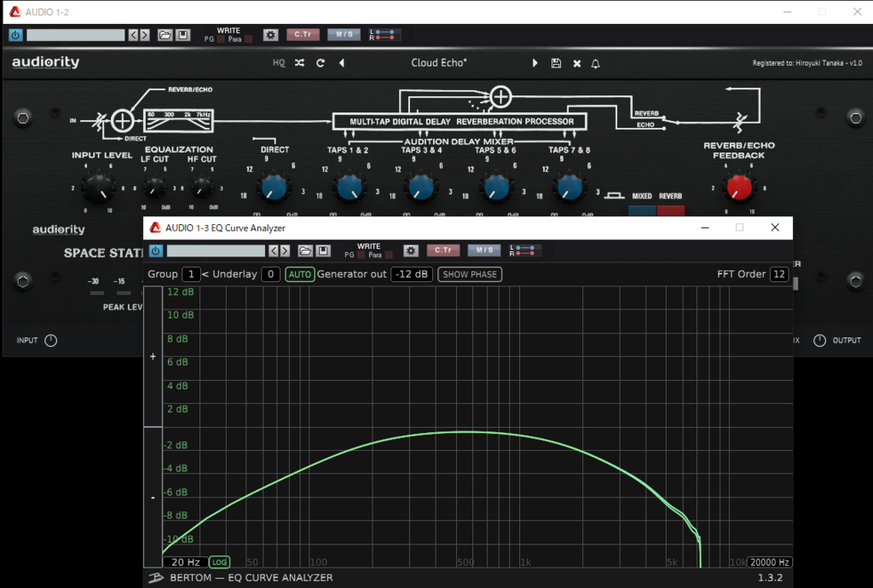The height and width of the screenshot is (588, 873).
Task: Click the Taps 7 & 8 knob
Action: click(x=569, y=187)
